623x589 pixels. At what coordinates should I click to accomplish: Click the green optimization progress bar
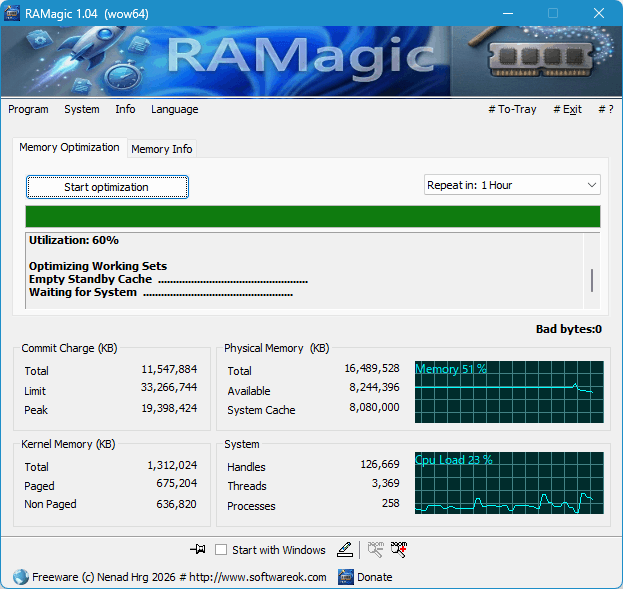(x=312, y=217)
